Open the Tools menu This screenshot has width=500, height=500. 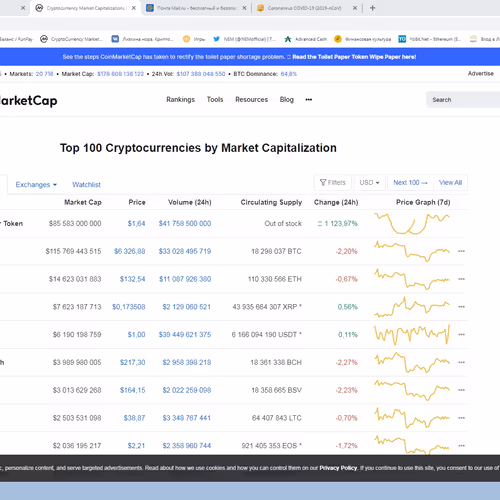[215, 99]
